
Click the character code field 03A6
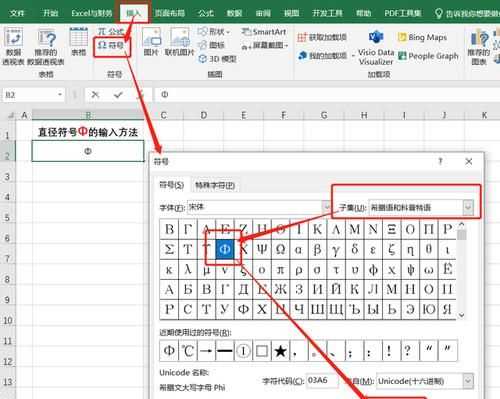point(322,381)
